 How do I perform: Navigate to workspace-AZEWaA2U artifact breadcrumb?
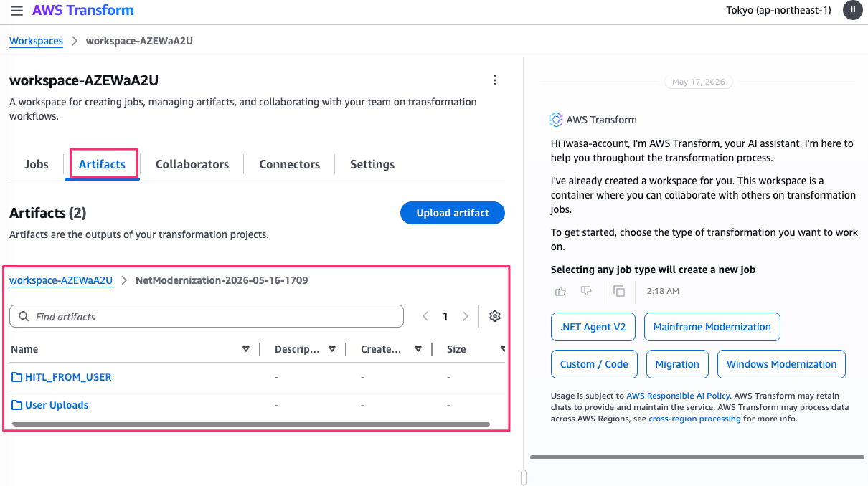coord(61,280)
